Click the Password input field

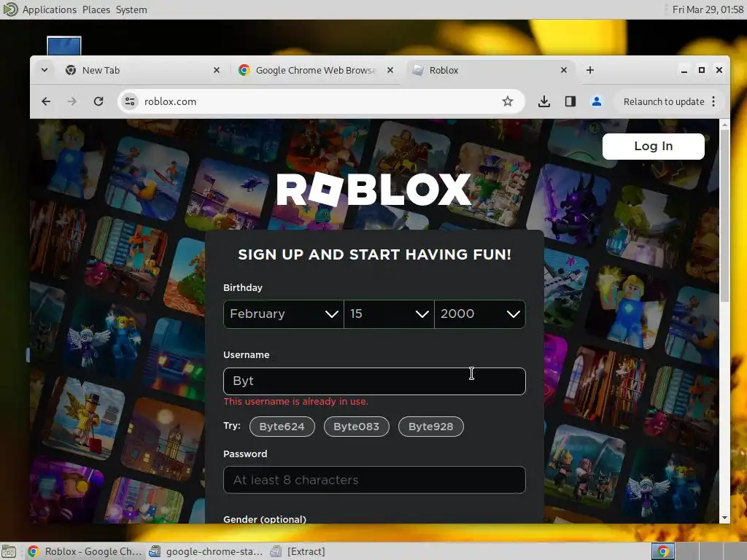(x=374, y=480)
